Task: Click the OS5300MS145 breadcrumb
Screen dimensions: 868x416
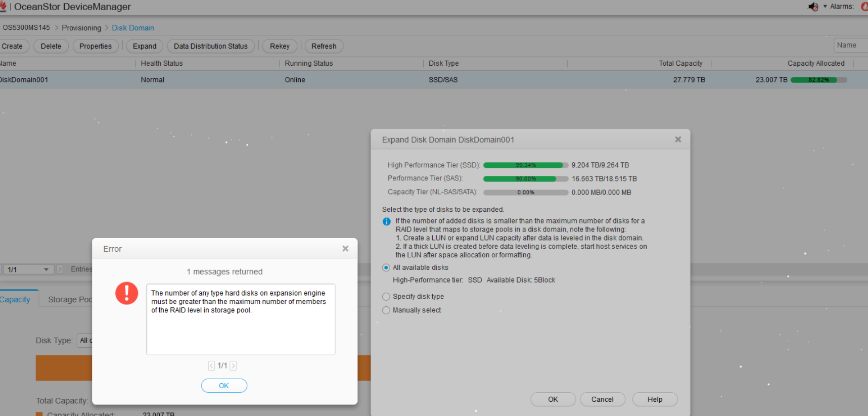Action: [26, 28]
